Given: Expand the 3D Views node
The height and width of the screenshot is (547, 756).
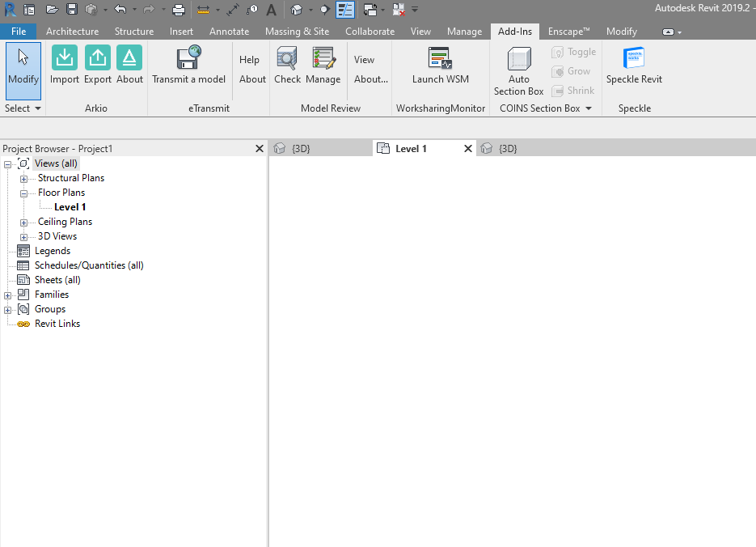Looking at the screenshot, I should pos(23,237).
